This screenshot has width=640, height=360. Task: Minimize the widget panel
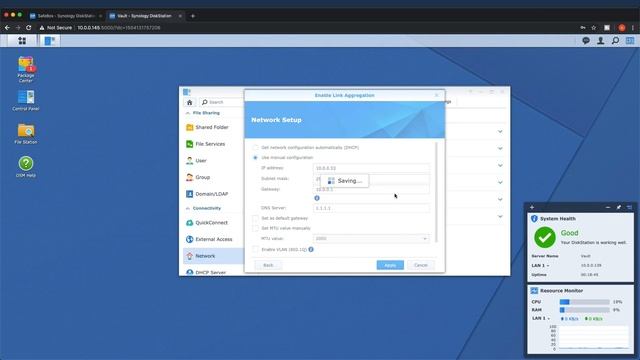click(x=608, y=207)
